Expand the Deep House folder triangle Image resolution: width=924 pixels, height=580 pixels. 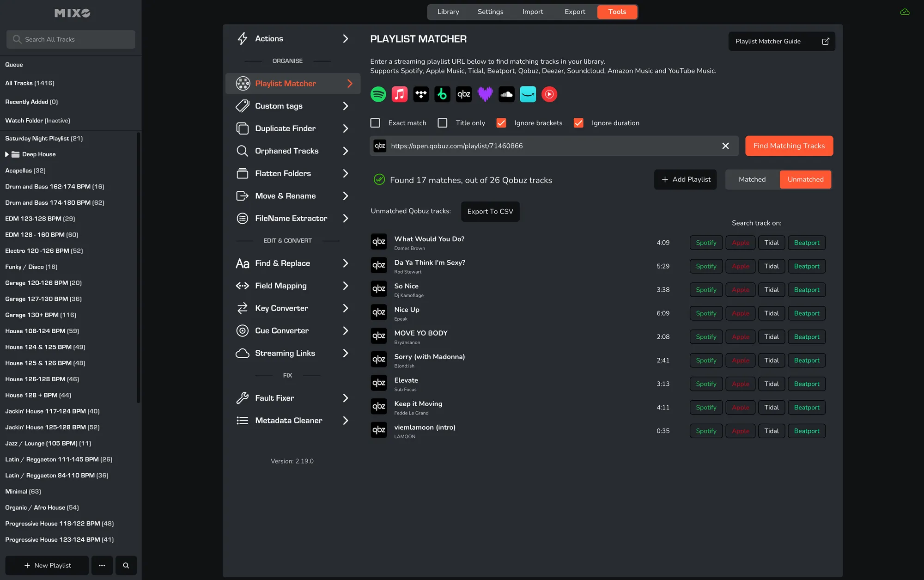tap(7, 154)
